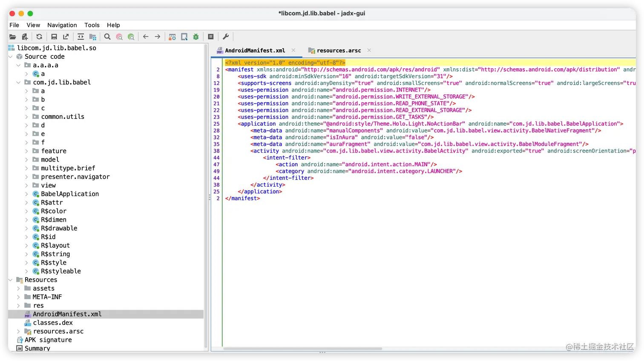644x361 pixels.
Task: Click the Add files toolbar icon
Action: tap(25, 37)
